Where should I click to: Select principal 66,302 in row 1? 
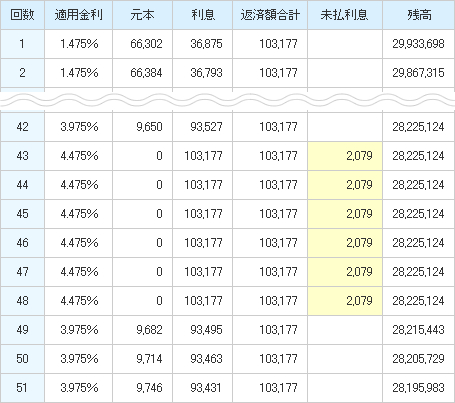point(143,44)
